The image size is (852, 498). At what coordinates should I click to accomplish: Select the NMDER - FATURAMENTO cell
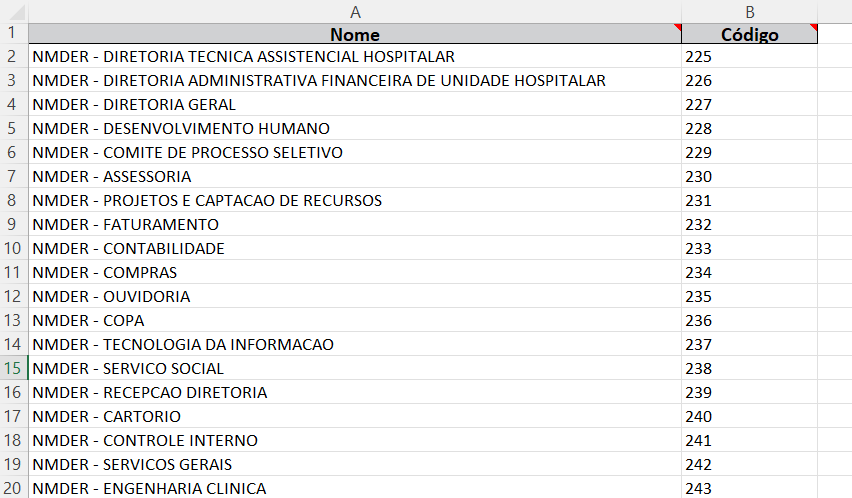click(x=125, y=225)
